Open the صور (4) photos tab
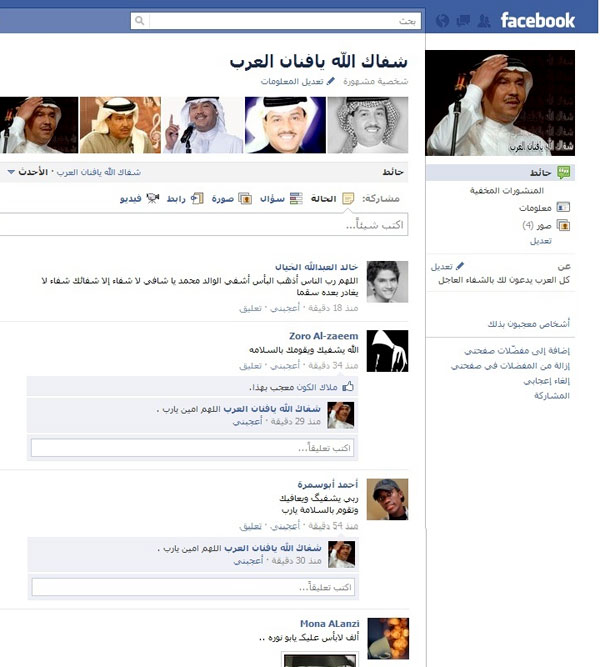600x667 pixels. (x=546, y=225)
